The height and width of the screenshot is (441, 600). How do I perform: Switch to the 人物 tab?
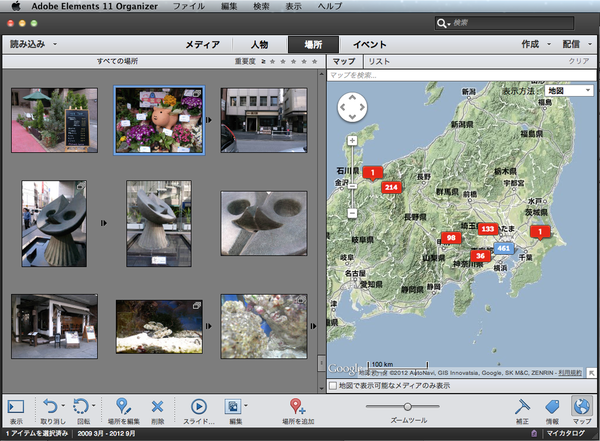(x=259, y=44)
